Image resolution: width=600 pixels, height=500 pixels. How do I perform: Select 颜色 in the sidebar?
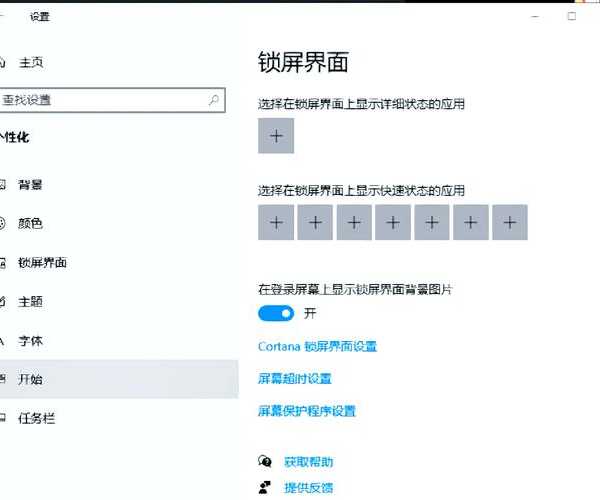click(x=31, y=224)
